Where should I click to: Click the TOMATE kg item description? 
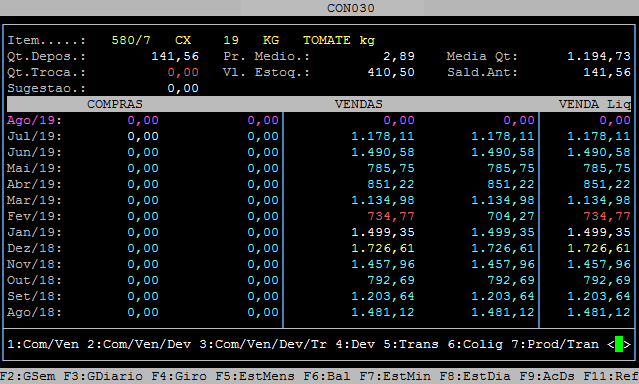pos(339,40)
